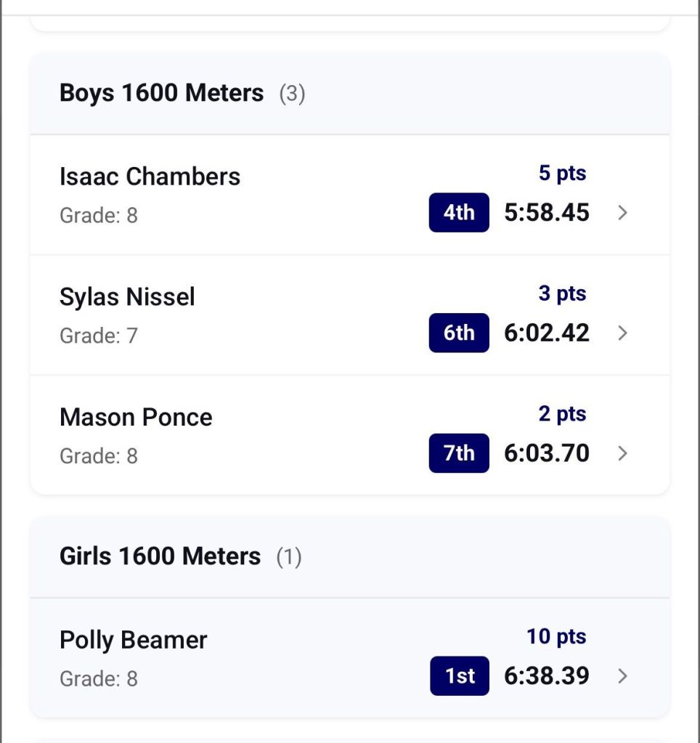Open Isaac Chambers result chevron arrow

pyautogui.click(x=622, y=213)
